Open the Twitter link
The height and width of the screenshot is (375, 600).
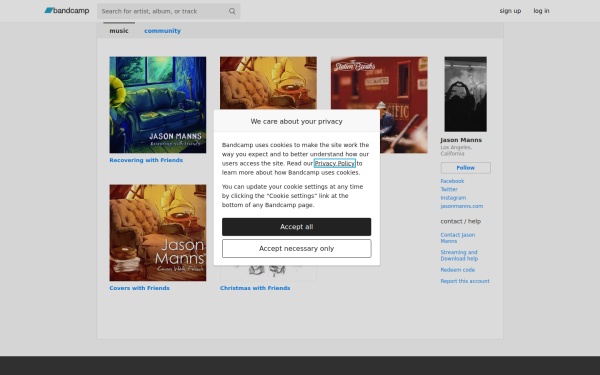pos(449,189)
